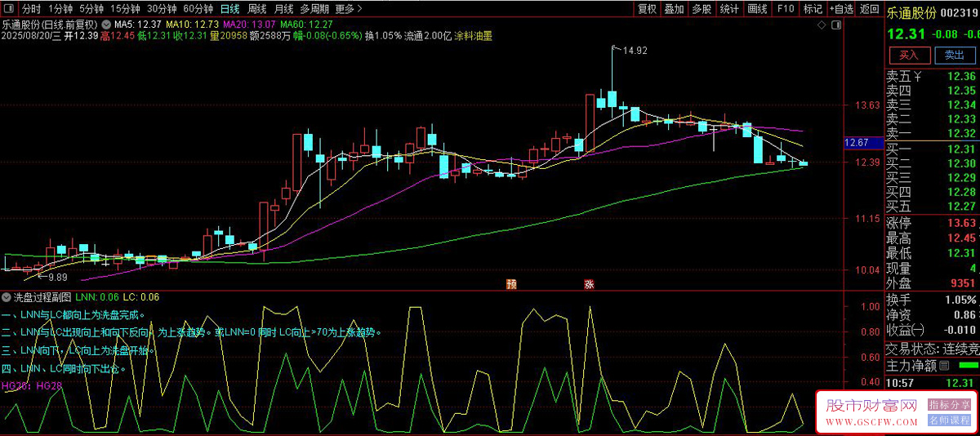Select the 卖二 12.33 order row
The image size is (980, 436).
933,118
